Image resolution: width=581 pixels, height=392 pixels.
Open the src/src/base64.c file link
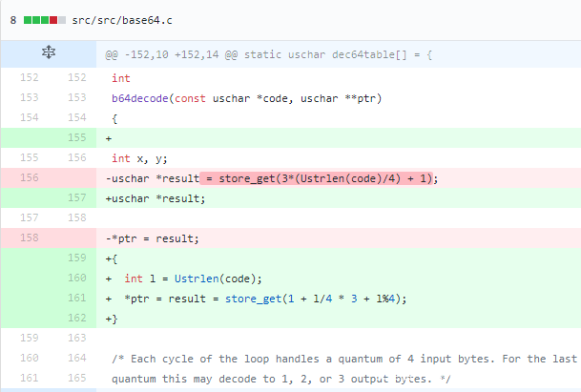click(x=115, y=19)
